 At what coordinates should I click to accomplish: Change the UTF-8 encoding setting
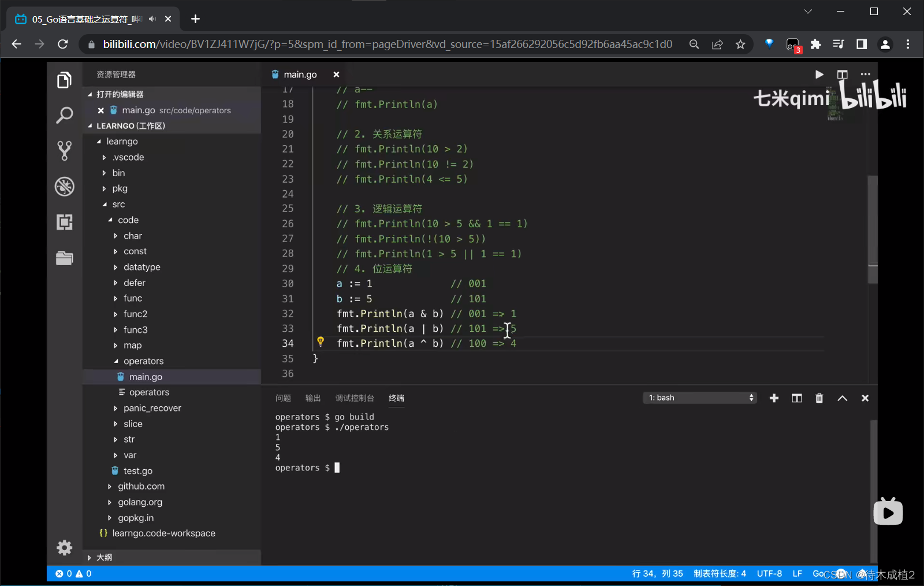coord(769,573)
